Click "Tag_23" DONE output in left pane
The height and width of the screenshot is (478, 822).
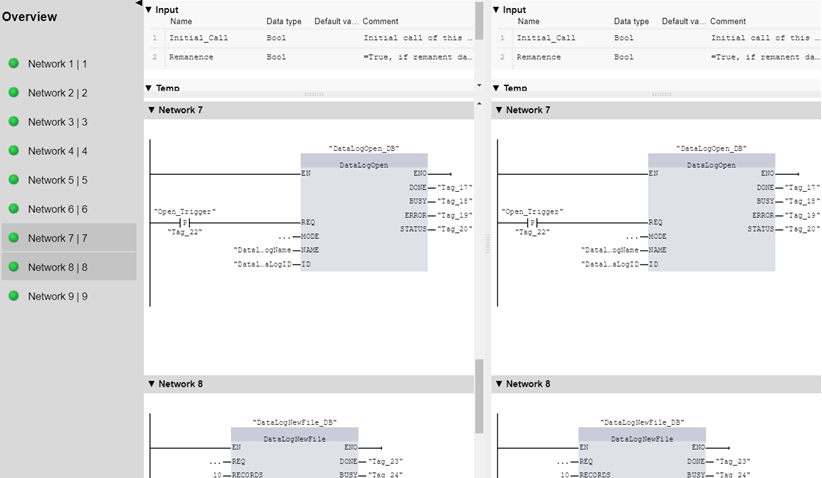(385, 462)
